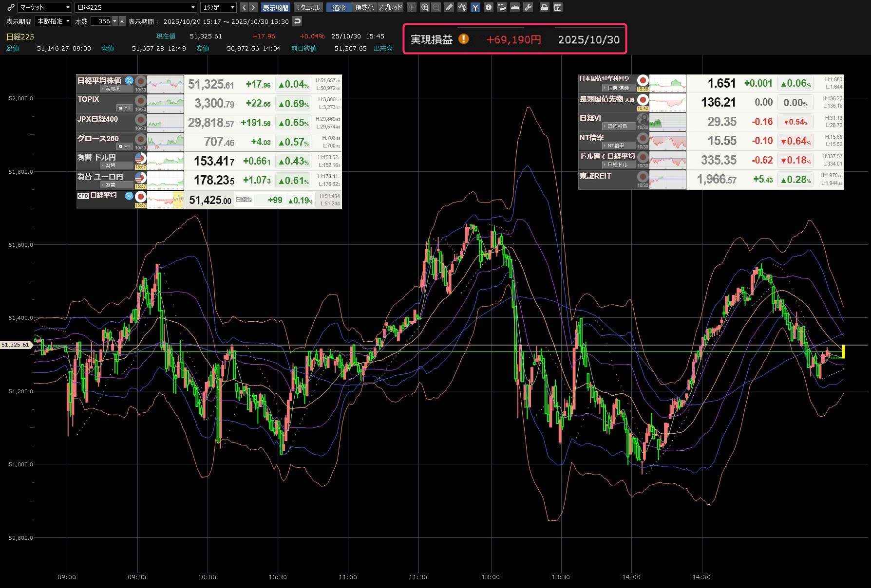This screenshot has height=588, width=871.
Task: Click the 寄与度 link under 日経平均株価
Action: point(113,89)
